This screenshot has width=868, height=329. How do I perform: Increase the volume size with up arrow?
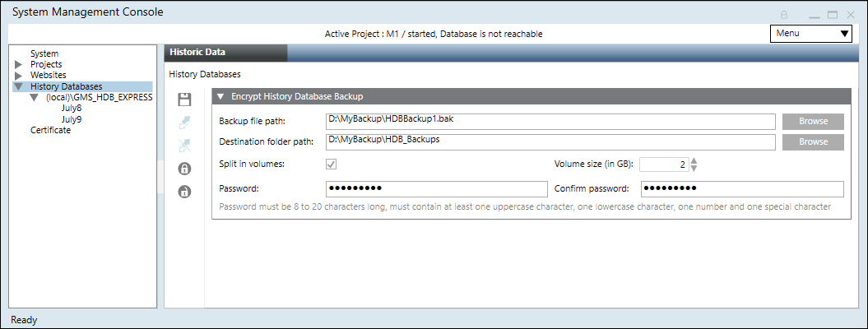pos(694,160)
